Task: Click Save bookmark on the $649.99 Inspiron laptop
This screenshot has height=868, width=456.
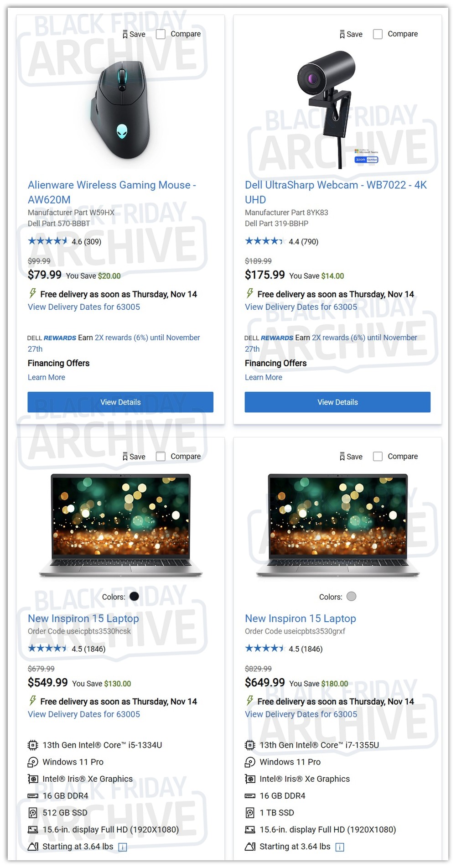Action: click(351, 457)
